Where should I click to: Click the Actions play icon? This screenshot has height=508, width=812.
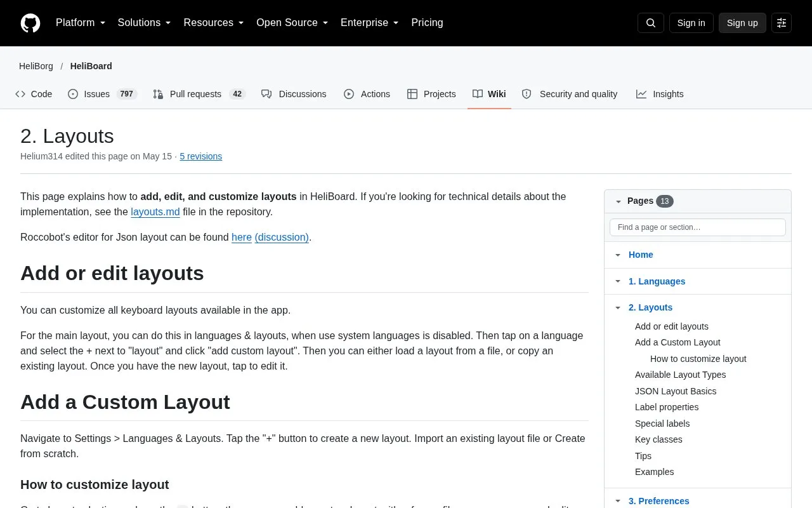(349, 94)
